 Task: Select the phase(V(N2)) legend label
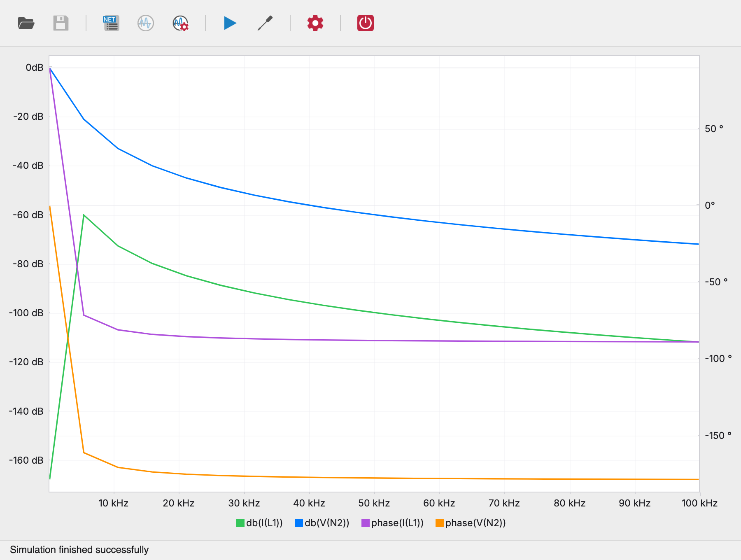[x=475, y=523]
